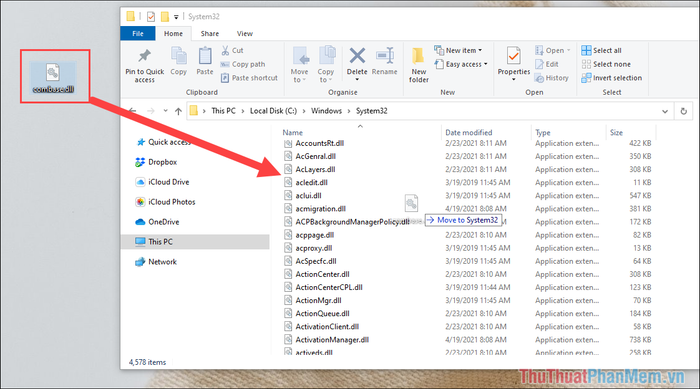Click the title bar properties checkmark icon
The width and height of the screenshot is (700, 389).
[151, 17]
